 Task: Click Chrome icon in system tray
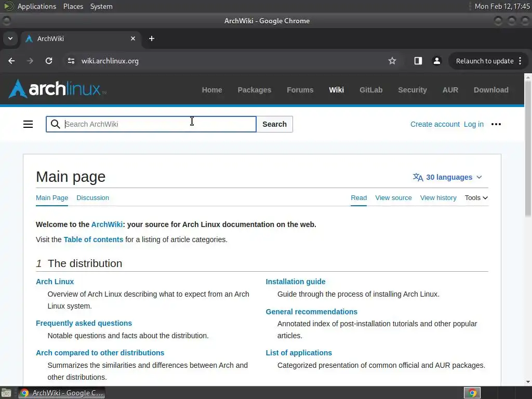(x=472, y=393)
